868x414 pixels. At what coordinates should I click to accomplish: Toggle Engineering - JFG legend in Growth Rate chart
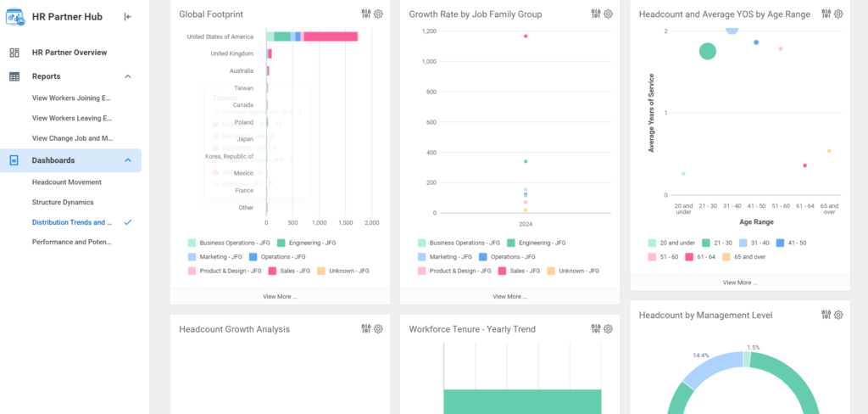click(537, 243)
